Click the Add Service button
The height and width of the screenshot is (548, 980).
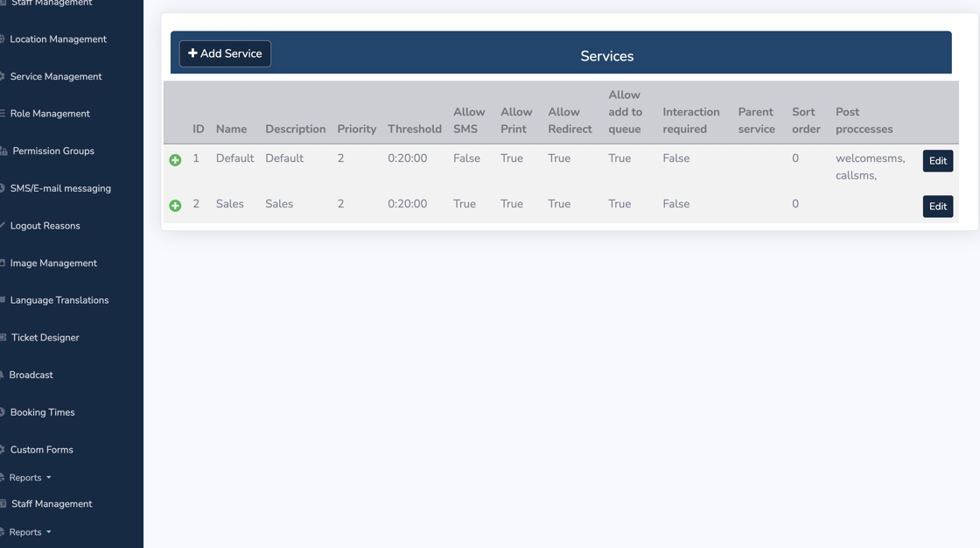(225, 53)
